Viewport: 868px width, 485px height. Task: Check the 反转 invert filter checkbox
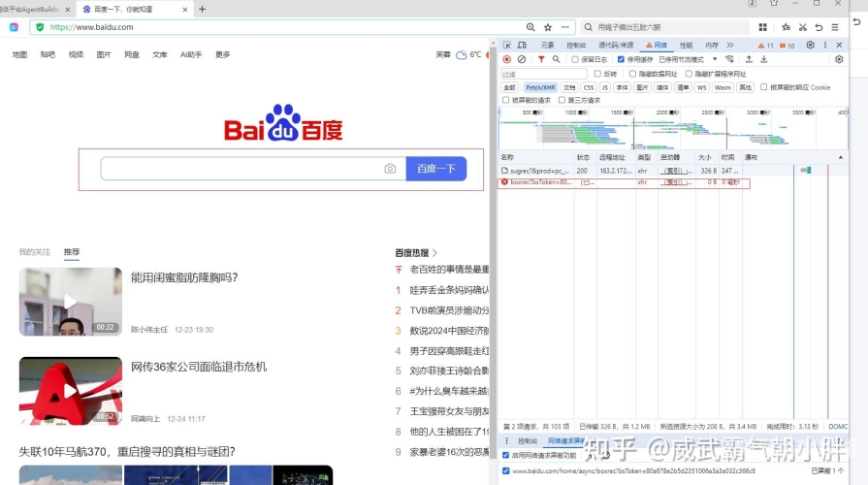[597, 74]
